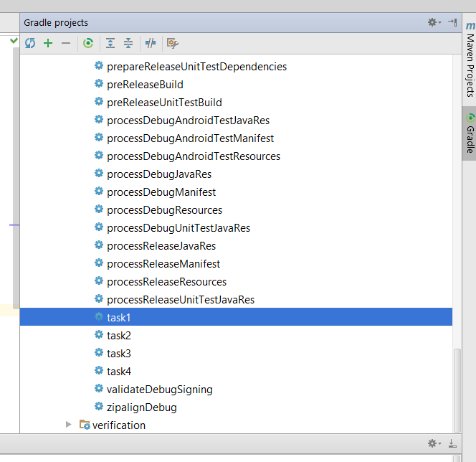Select the processDebugManifest task

(x=161, y=192)
